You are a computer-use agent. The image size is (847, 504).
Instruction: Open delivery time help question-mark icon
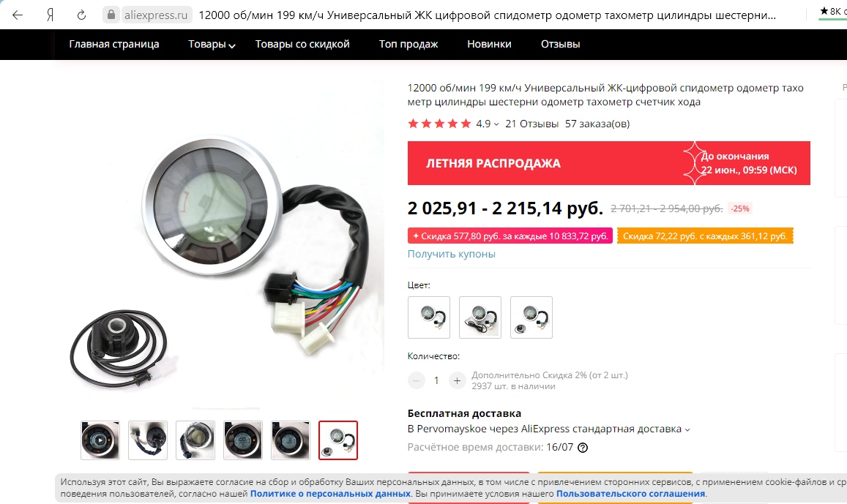click(x=582, y=448)
